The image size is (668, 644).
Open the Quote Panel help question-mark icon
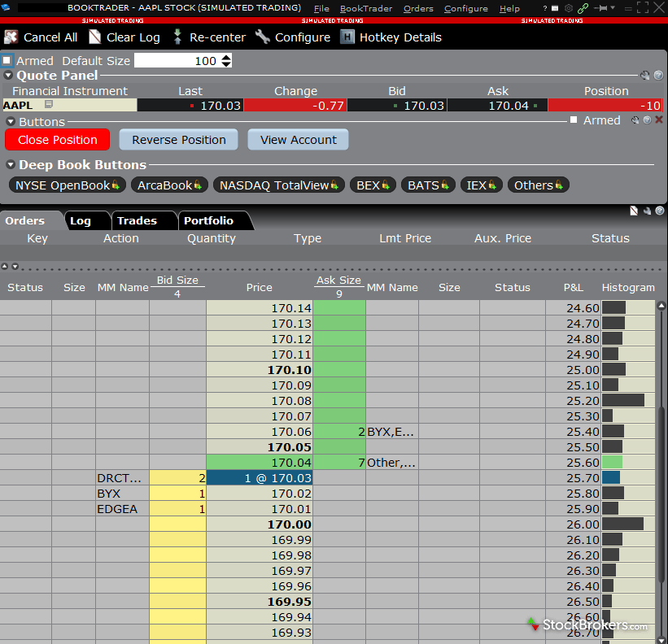click(659, 75)
